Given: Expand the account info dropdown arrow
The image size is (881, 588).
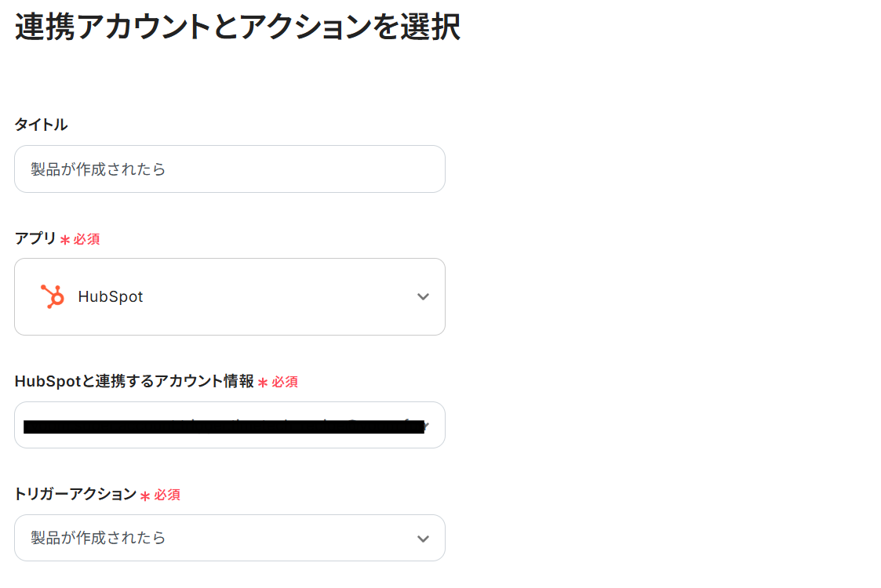Looking at the screenshot, I should pyautogui.click(x=424, y=426).
